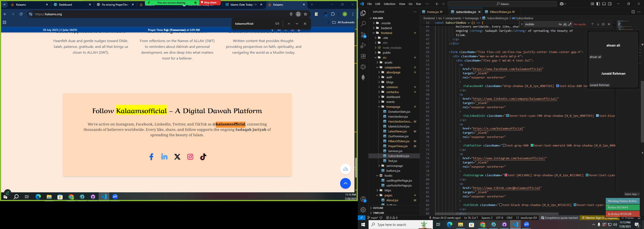Click the text-blue-600 color swatch on line 58
The width and height of the screenshot is (644, 229).
[x=557, y=86]
